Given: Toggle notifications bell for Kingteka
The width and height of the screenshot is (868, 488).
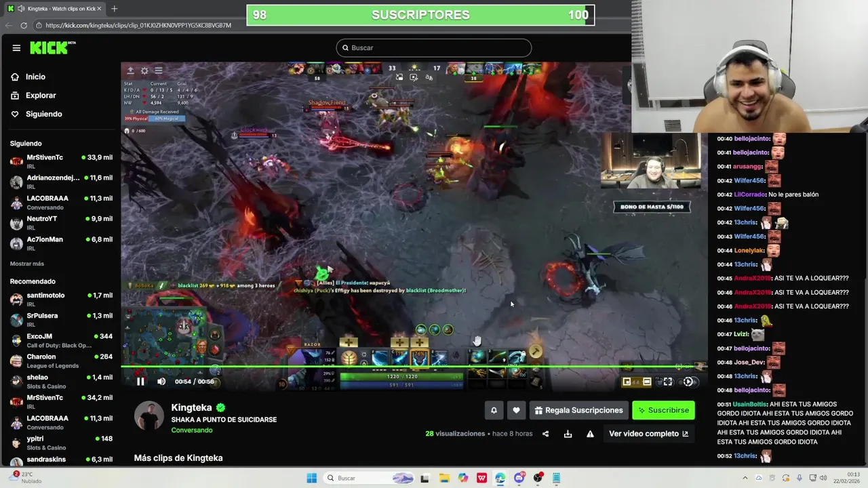Looking at the screenshot, I should coord(494,410).
